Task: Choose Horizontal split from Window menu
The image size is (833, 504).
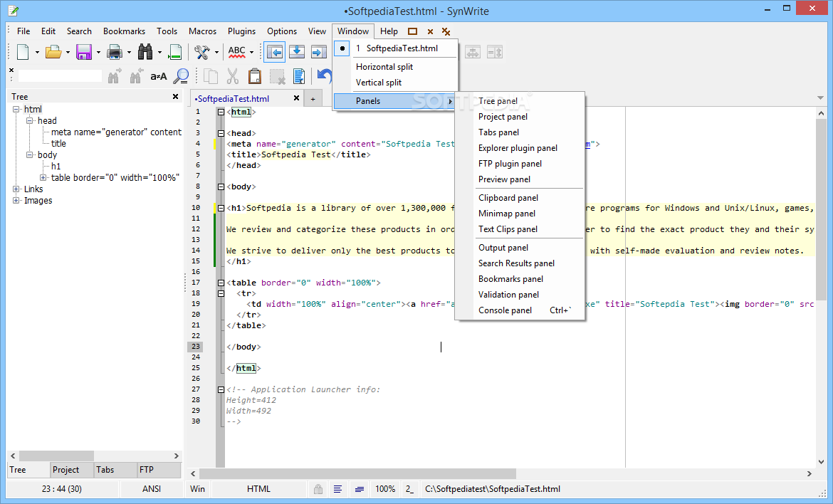Action: pos(396,67)
